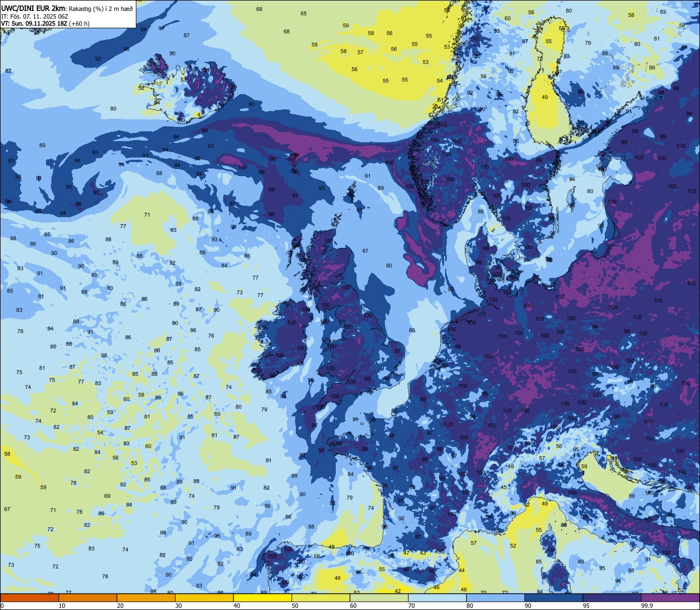Pick the bright yellow 40–50 legend swatch
The image size is (700, 610).
tap(262, 597)
